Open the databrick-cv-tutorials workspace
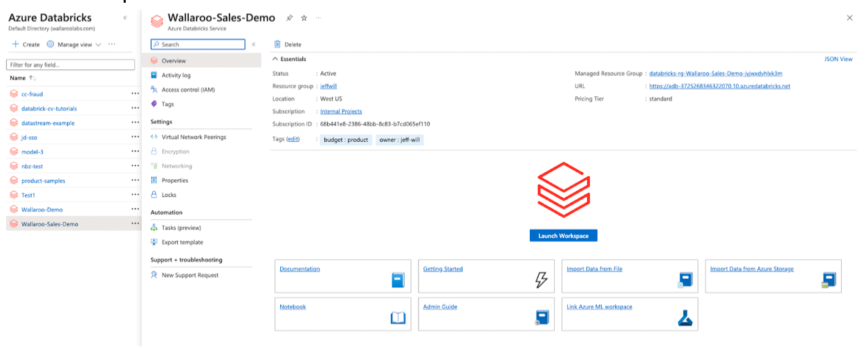The width and height of the screenshot is (868, 348). pyautogui.click(x=49, y=109)
